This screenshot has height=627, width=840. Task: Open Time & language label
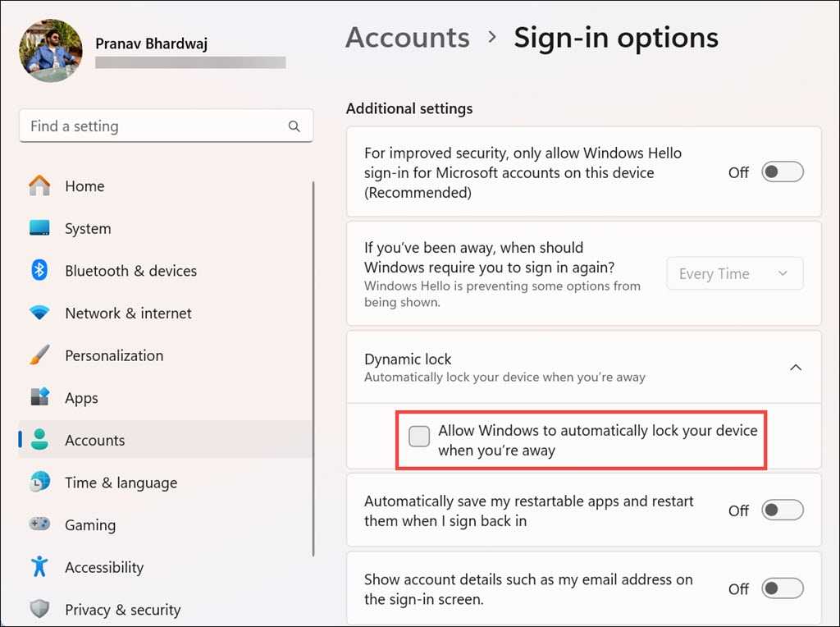point(121,483)
